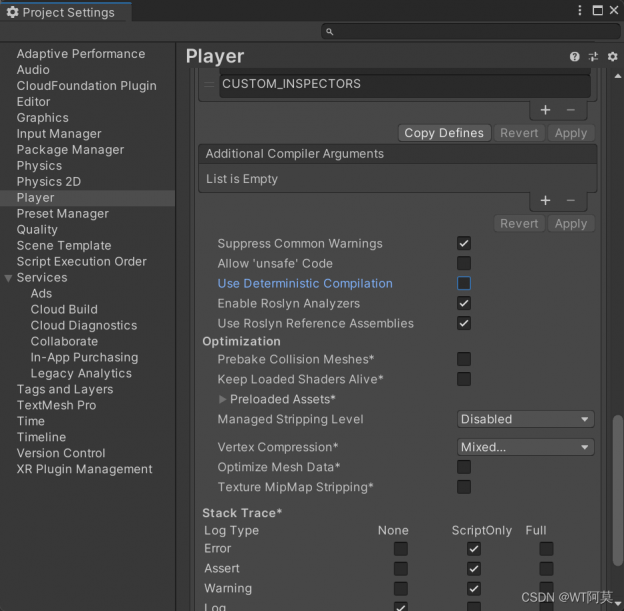Collapse the Services tree section
The image size is (624, 611).
coord(9,278)
